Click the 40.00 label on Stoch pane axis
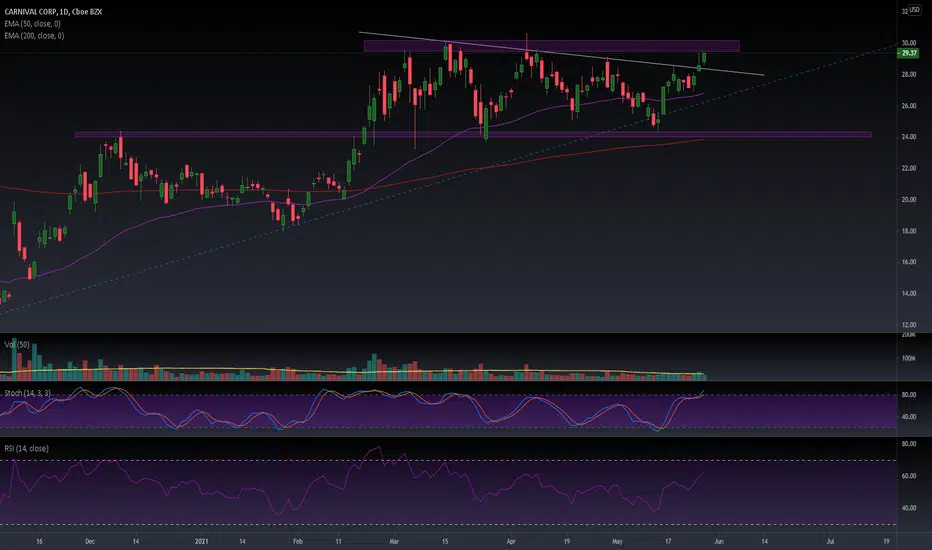 pos(909,417)
